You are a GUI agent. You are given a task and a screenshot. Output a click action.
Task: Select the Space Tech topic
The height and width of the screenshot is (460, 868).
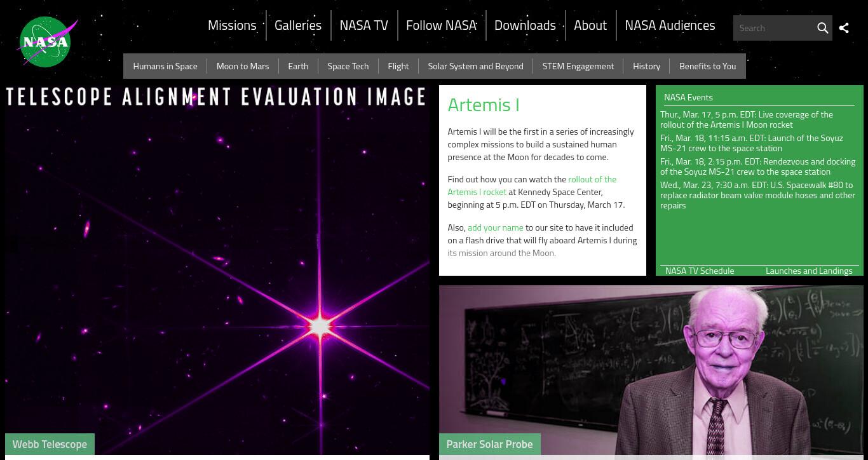pos(348,66)
